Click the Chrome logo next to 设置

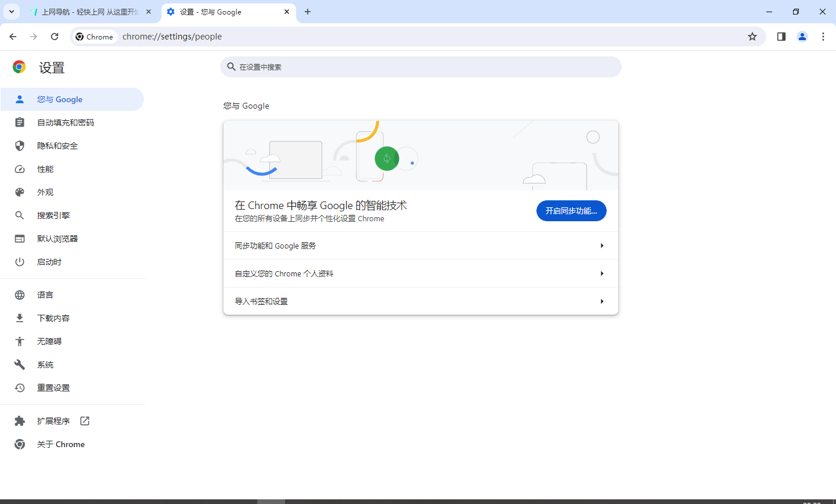click(19, 67)
